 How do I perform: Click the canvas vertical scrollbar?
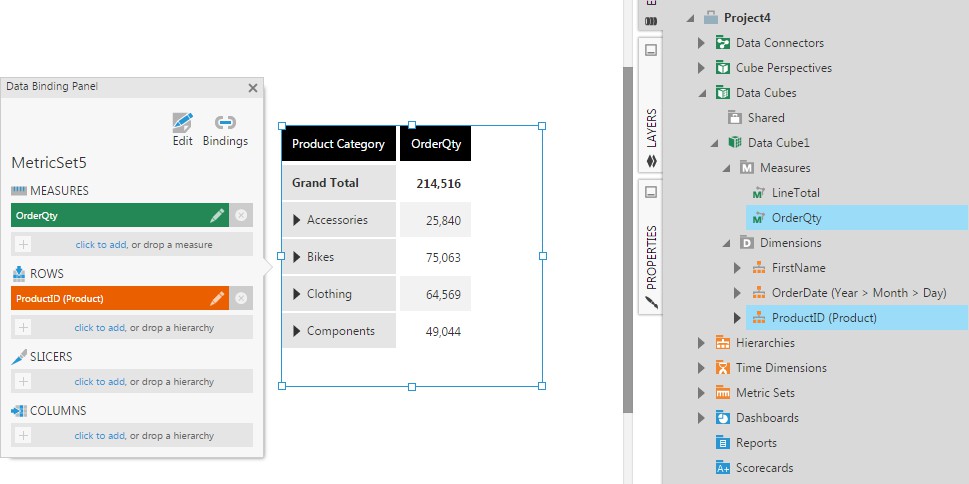pyautogui.click(x=628, y=240)
